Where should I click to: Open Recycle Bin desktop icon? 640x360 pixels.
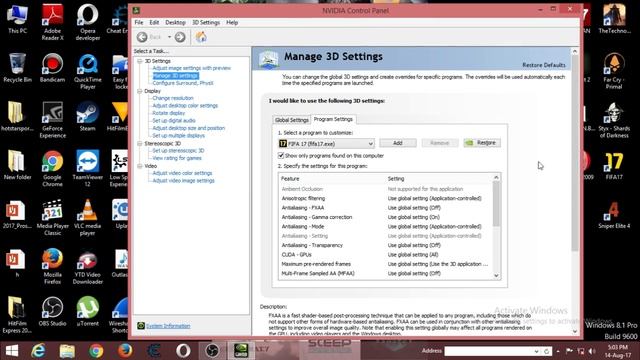tap(17, 68)
